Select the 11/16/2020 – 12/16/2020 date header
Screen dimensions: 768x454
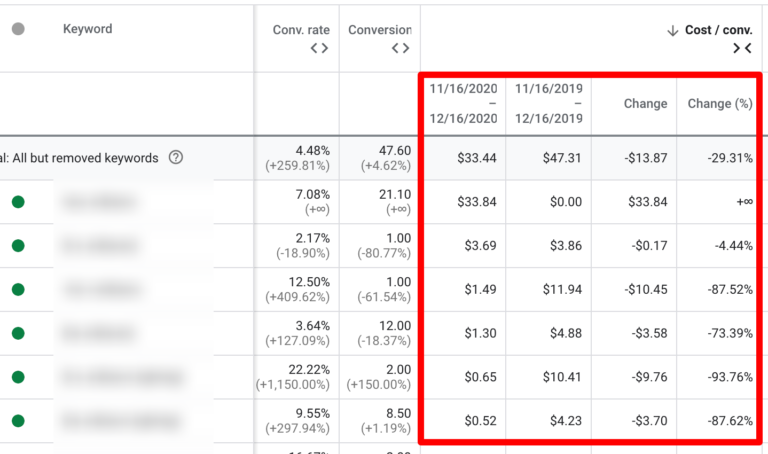(463, 103)
